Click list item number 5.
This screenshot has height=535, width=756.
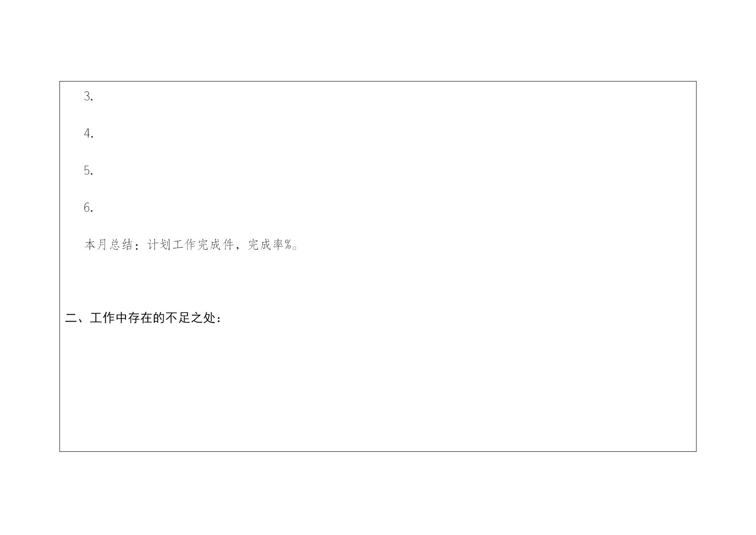pyautogui.click(x=89, y=171)
